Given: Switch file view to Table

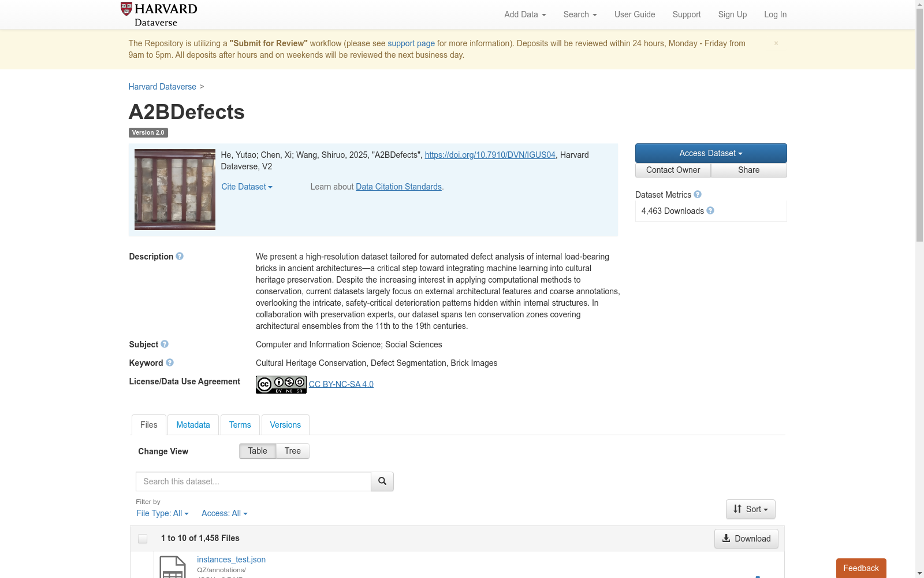Looking at the screenshot, I should click(x=258, y=451).
